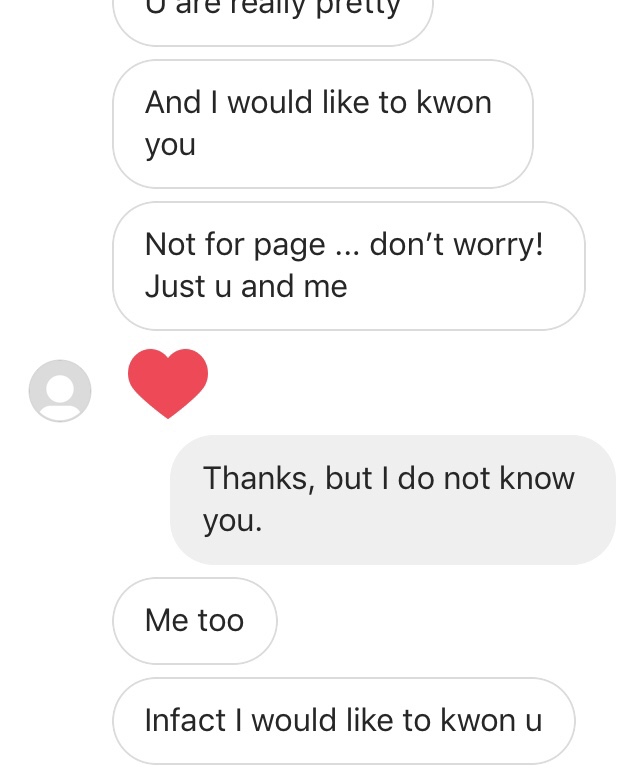Viewport: 640px width, 780px height.
Task: Tap the "And I would like to kwon you" bubble
Action: click(x=322, y=124)
